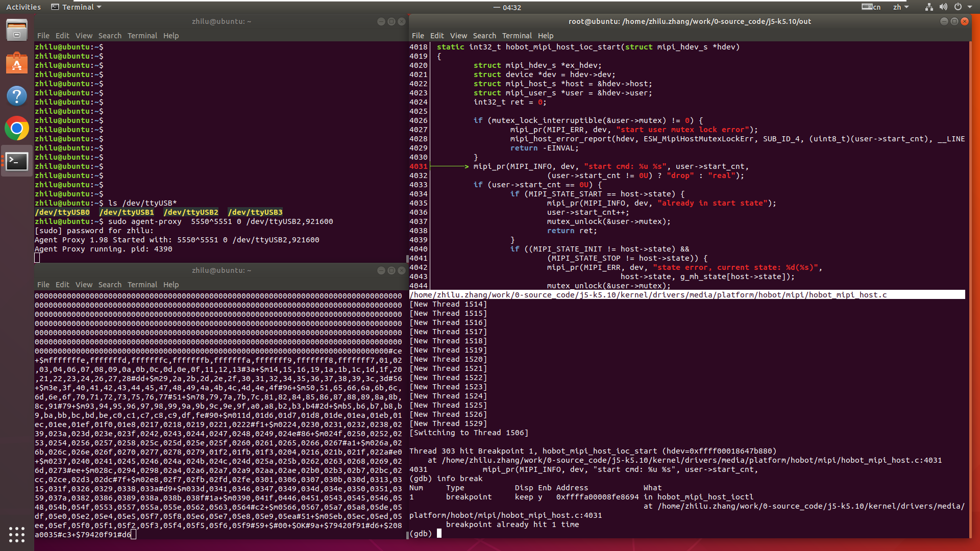Open Terminal menu in root@ubuntu terminal
Viewport: 980px width, 551px height.
pos(517,36)
